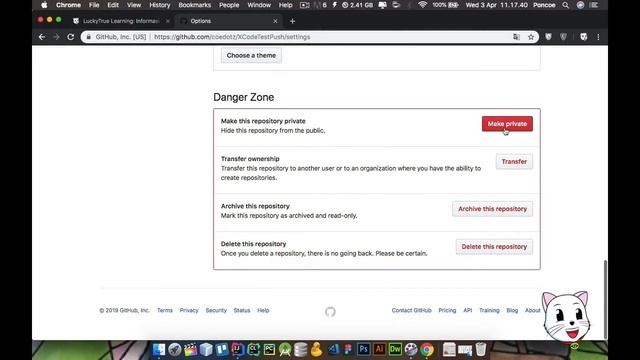Launch Android Studio from the dock
This screenshot has height=360, width=640.
tap(285, 349)
